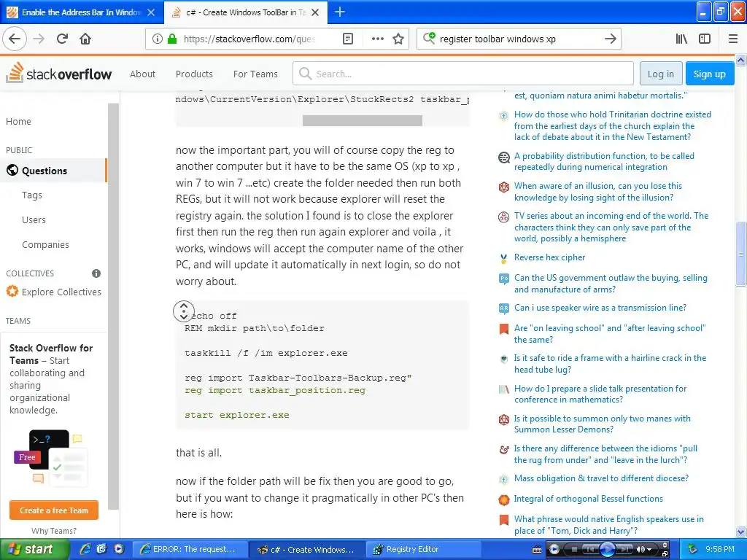Open the search engine selector icon
The height and width of the screenshot is (560, 747).
tap(429, 38)
